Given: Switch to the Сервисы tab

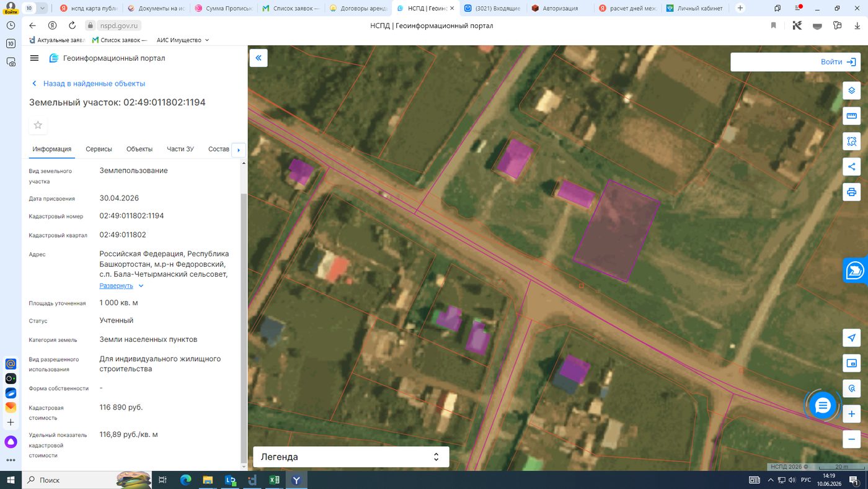Looking at the screenshot, I should (x=99, y=149).
